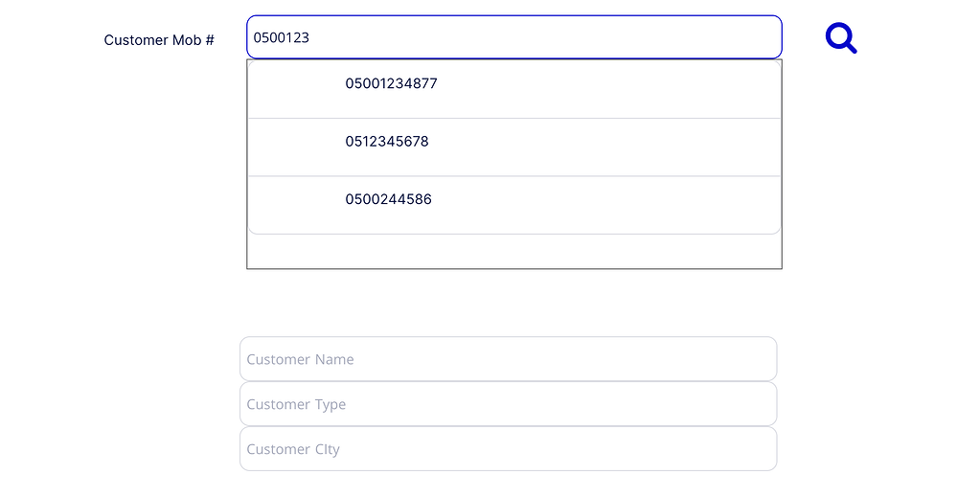Click the "Customer Mob #" label
The height and width of the screenshot is (497, 980).
coord(159,40)
